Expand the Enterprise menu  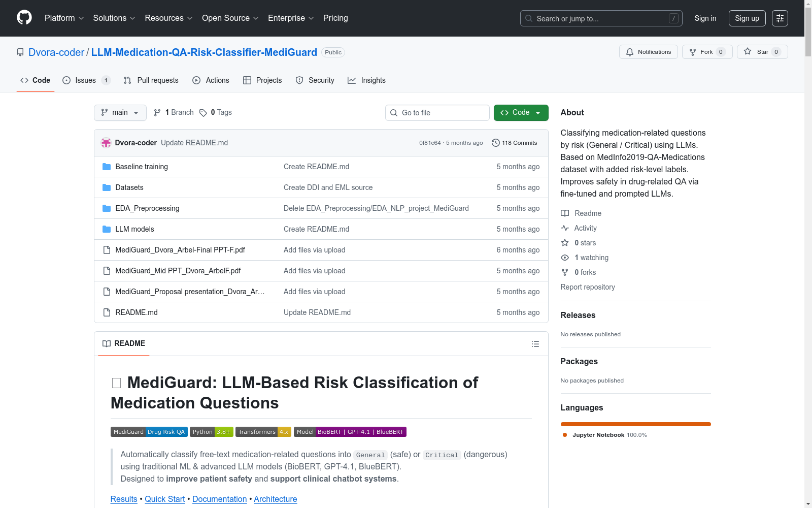pos(291,18)
